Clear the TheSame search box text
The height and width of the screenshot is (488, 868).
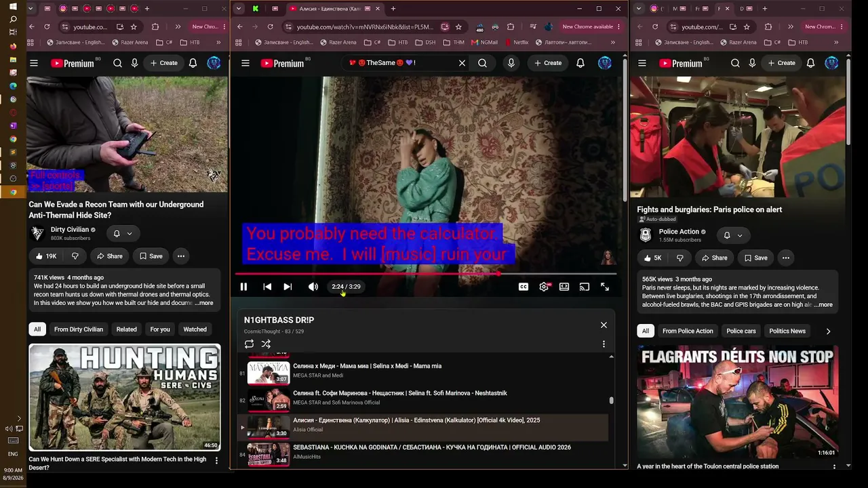tap(462, 63)
